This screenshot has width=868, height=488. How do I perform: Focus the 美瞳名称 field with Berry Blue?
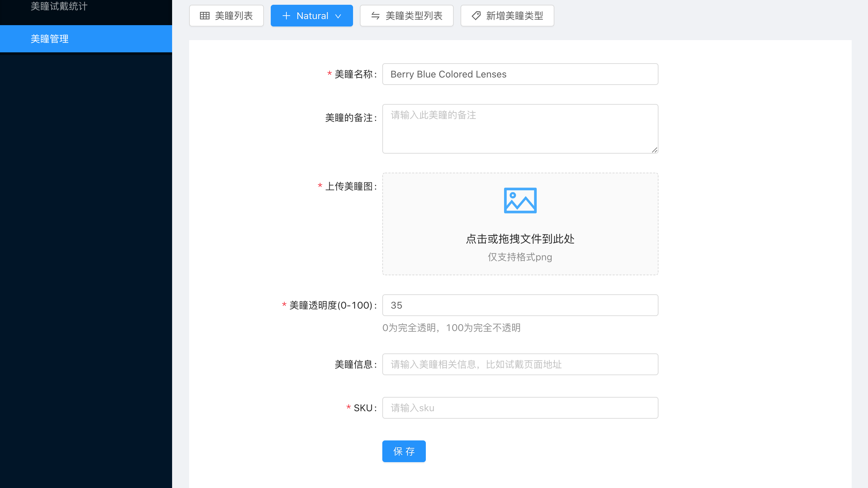click(520, 74)
